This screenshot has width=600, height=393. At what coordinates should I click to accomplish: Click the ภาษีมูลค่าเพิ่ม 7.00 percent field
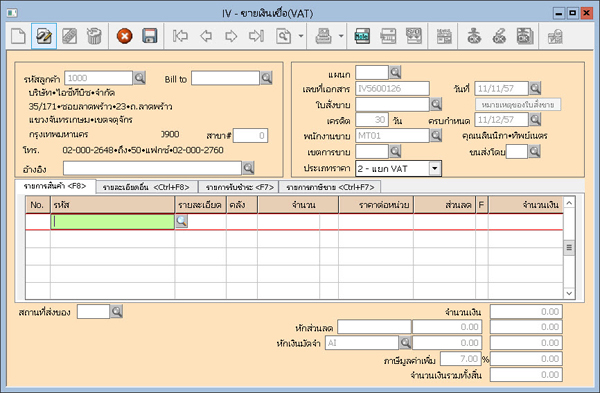click(460, 359)
